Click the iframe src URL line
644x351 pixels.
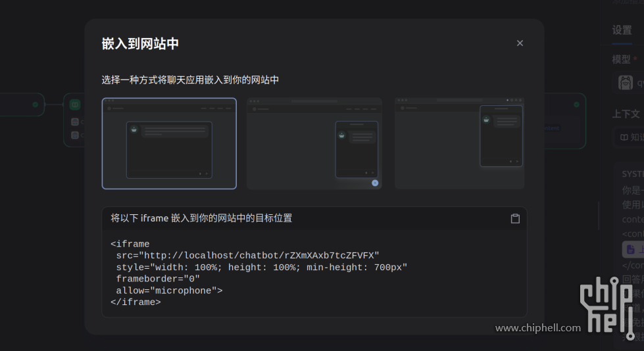[247, 256]
